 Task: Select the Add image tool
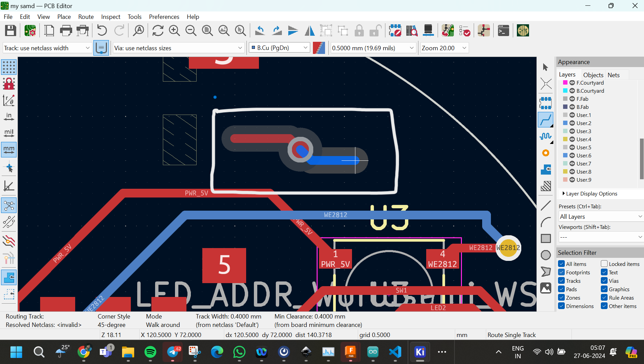click(x=546, y=288)
